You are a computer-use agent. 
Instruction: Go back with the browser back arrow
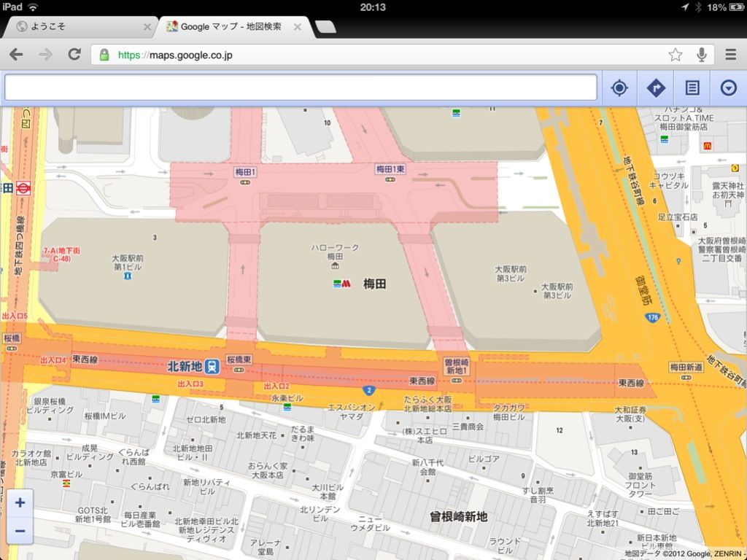click(x=16, y=55)
